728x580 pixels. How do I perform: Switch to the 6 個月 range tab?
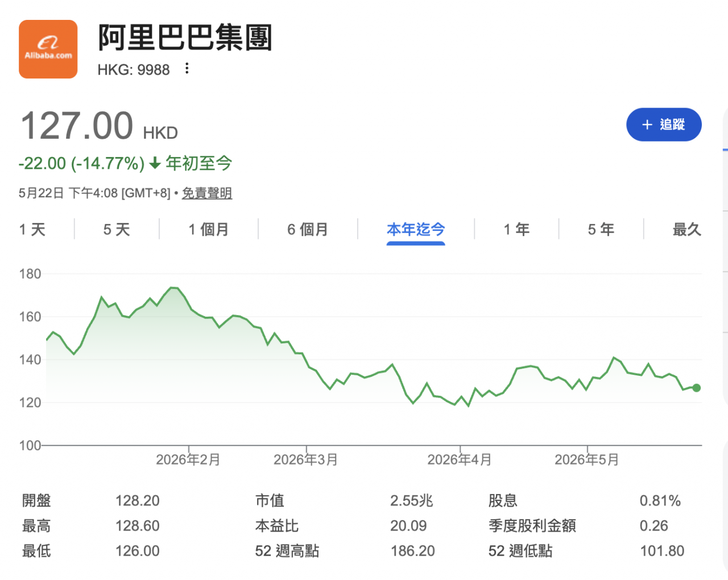(308, 230)
